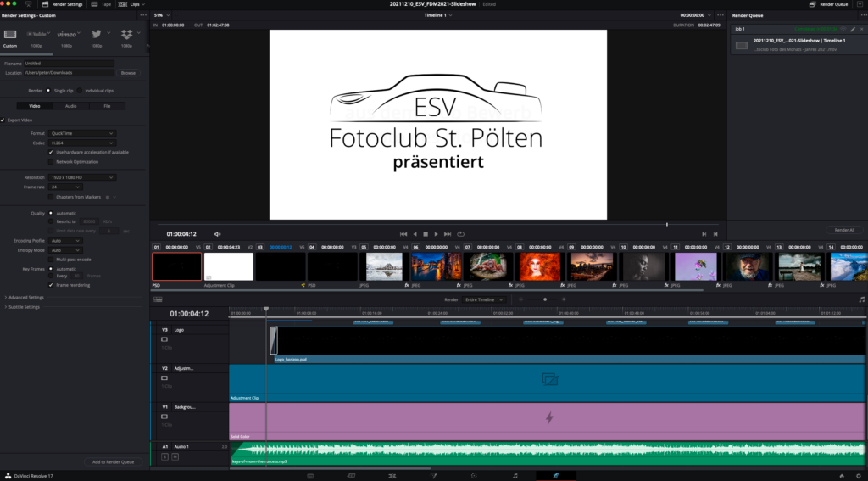Open Render Settings three-dot options menu
Viewport: 868px width, 481px height.
click(x=143, y=15)
